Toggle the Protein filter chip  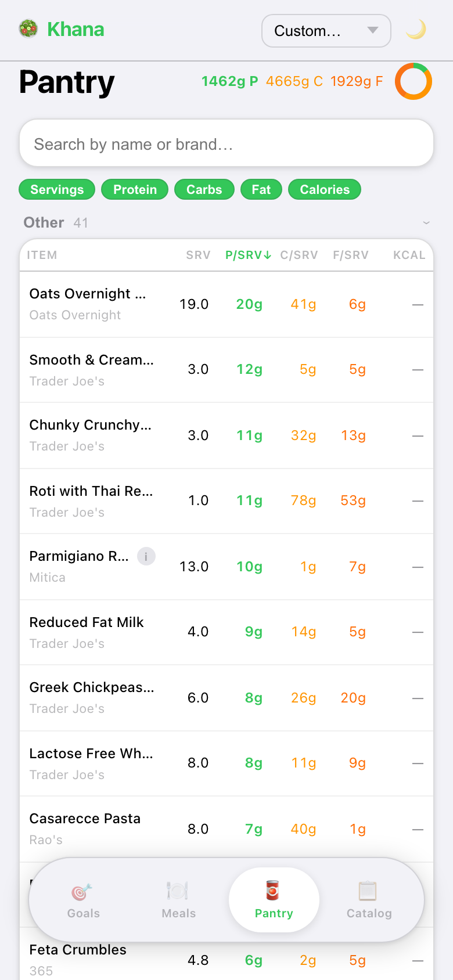pos(135,190)
